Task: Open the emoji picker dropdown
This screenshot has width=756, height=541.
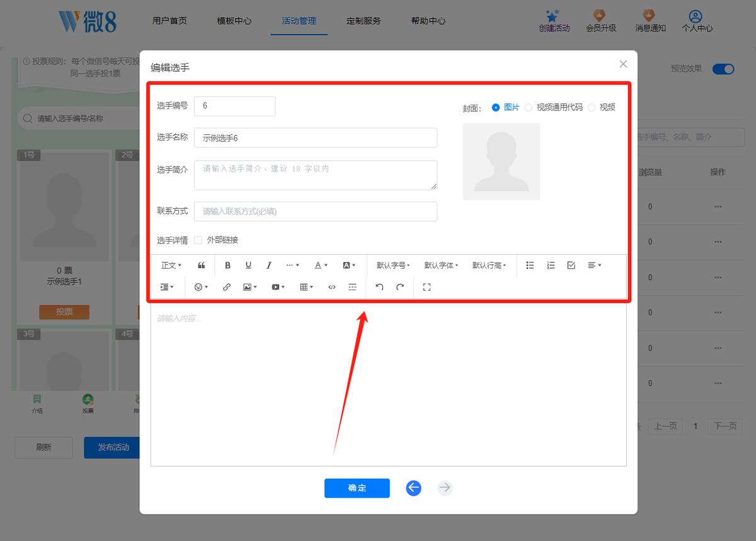Action: [202, 287]
